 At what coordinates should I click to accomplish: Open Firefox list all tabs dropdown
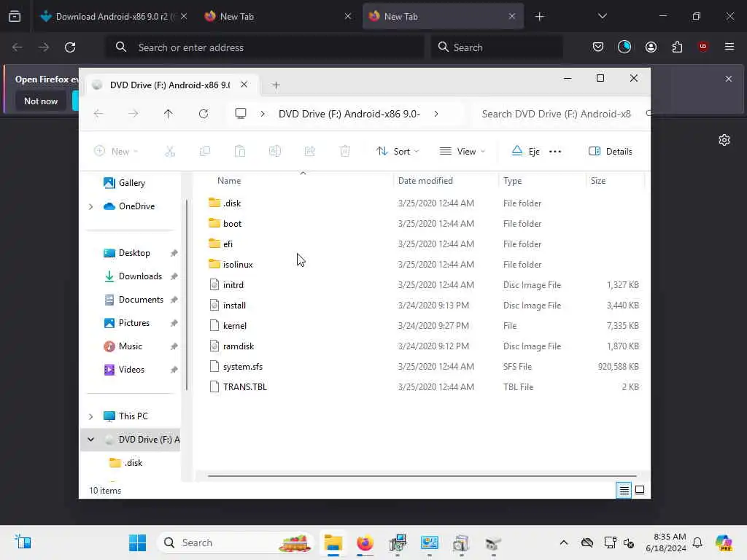pyautogui.click(x=602, y=16)
